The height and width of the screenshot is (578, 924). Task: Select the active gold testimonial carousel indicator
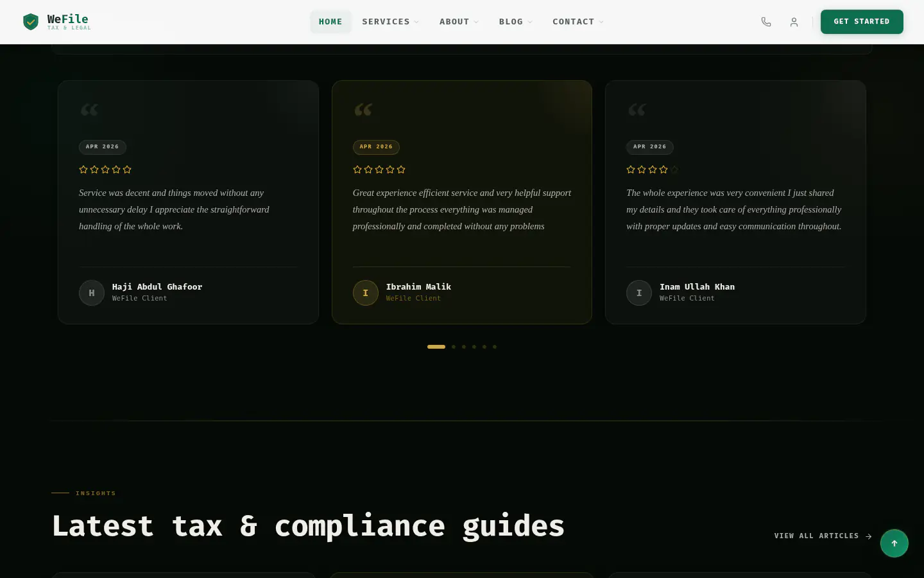point(436,347)
